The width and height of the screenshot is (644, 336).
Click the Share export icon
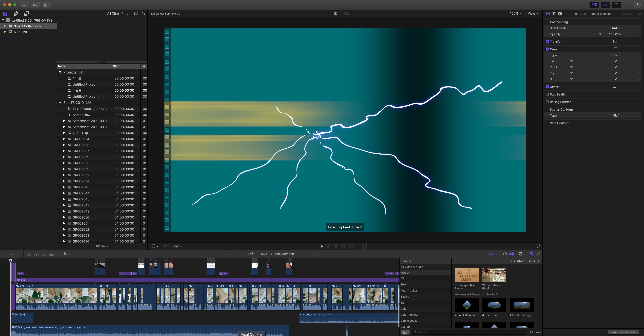(x=637, y=5)
